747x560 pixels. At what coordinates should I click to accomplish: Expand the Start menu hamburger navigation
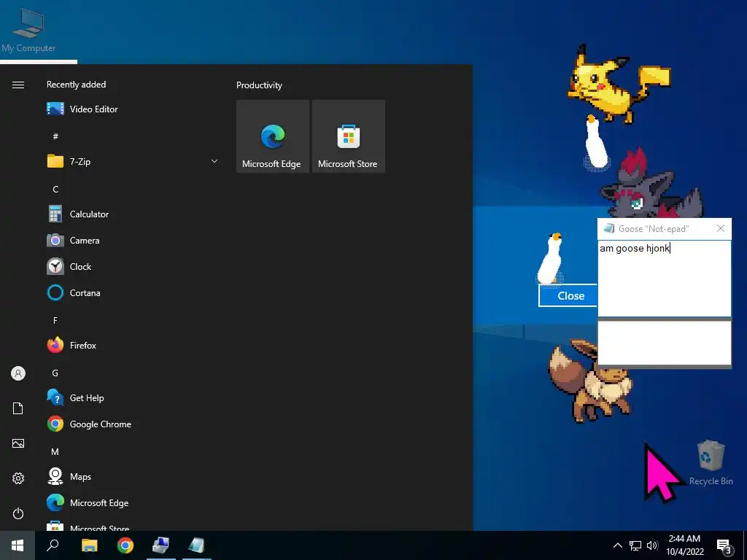[18, 85]
